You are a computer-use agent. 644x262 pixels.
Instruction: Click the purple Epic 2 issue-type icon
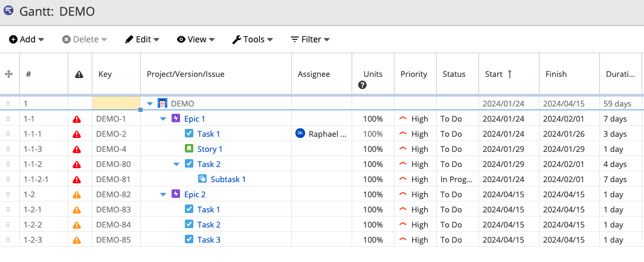176,194
